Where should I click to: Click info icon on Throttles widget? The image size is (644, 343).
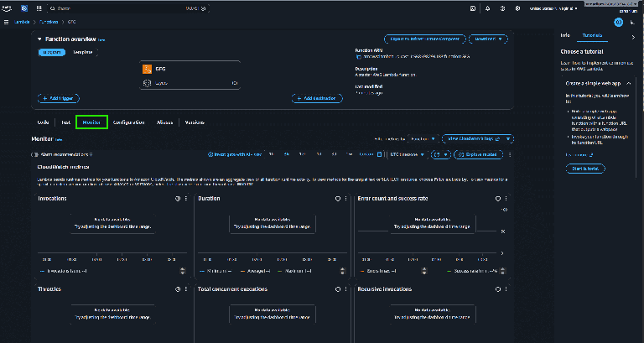click(x=178, y=289)
